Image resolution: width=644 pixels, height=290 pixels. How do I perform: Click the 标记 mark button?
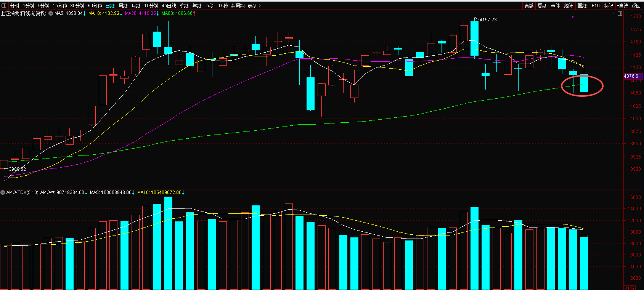[609, 6]
